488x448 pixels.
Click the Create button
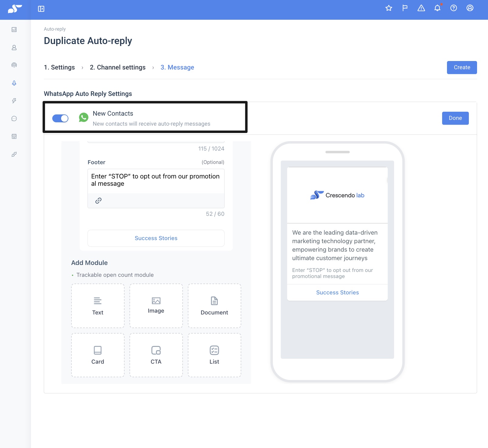pos(462,67)
